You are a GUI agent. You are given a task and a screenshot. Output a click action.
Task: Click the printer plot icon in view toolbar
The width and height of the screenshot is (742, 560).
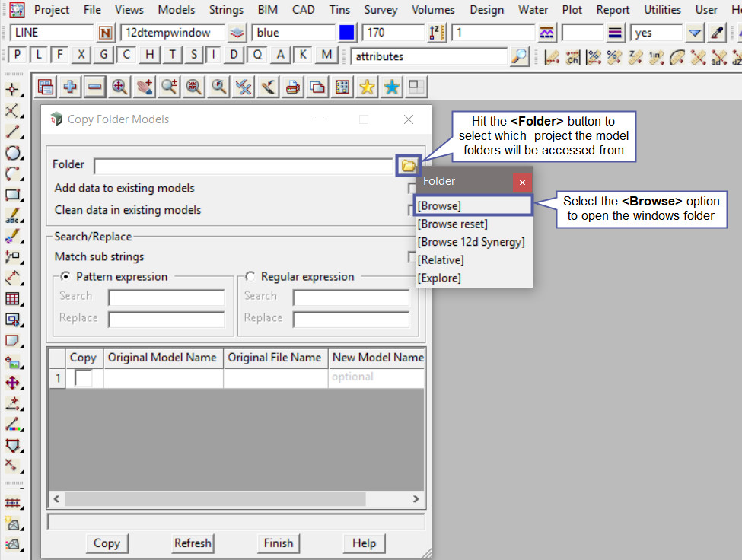pyautogui.click(x=292, y=87)
